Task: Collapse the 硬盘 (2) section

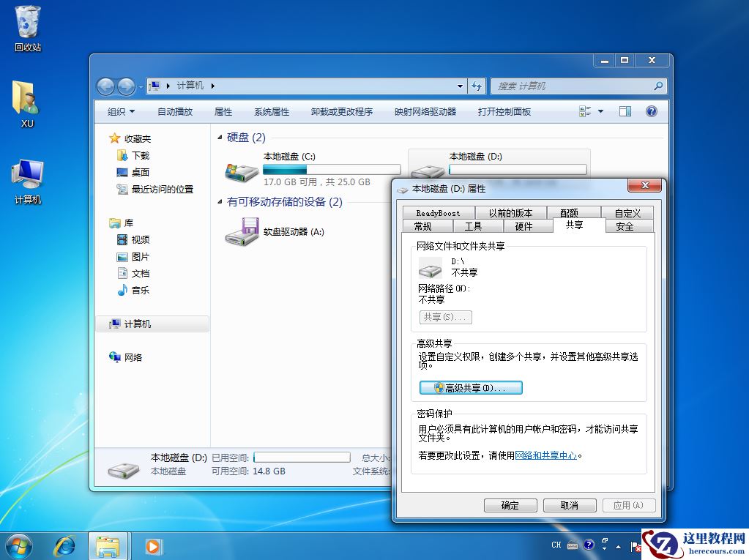Action: 220,138
